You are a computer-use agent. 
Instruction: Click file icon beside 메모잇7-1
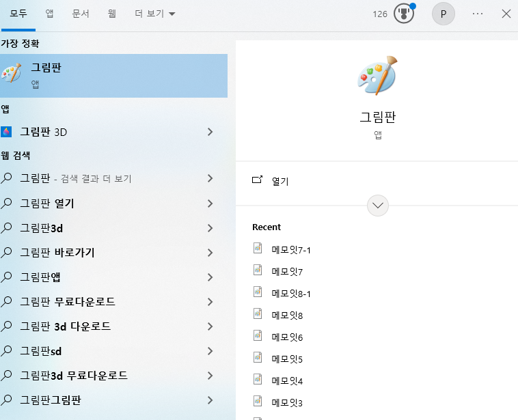tap(258, 248)
